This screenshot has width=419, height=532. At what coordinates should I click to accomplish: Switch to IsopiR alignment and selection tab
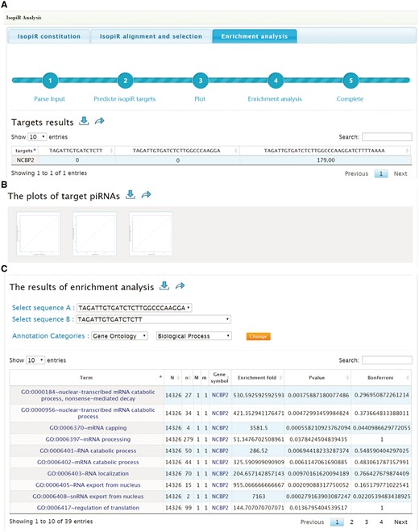click(x=151, y=36)
